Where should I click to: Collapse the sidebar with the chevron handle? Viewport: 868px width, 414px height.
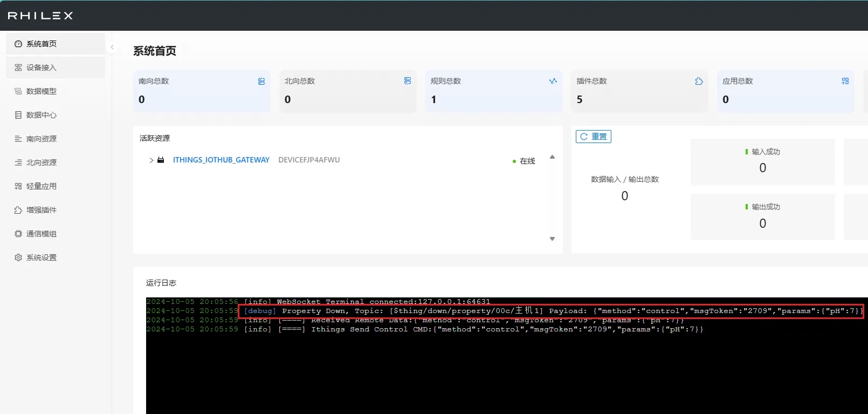112,47
